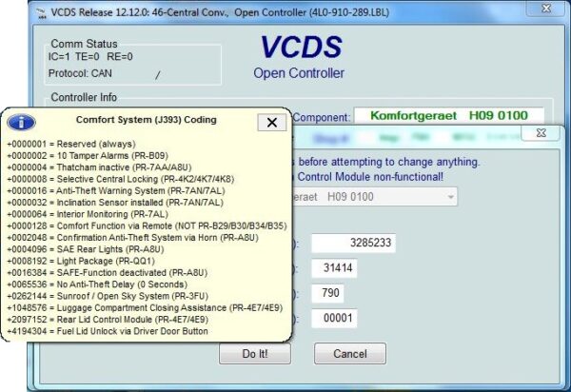This screenshot has width=571, height=392.
Task: Click the Cancel button
Action: 350,353
